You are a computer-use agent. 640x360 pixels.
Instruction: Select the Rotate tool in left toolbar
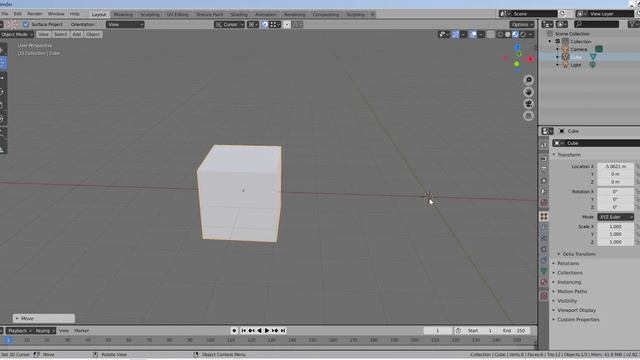(x=2, y=92)
